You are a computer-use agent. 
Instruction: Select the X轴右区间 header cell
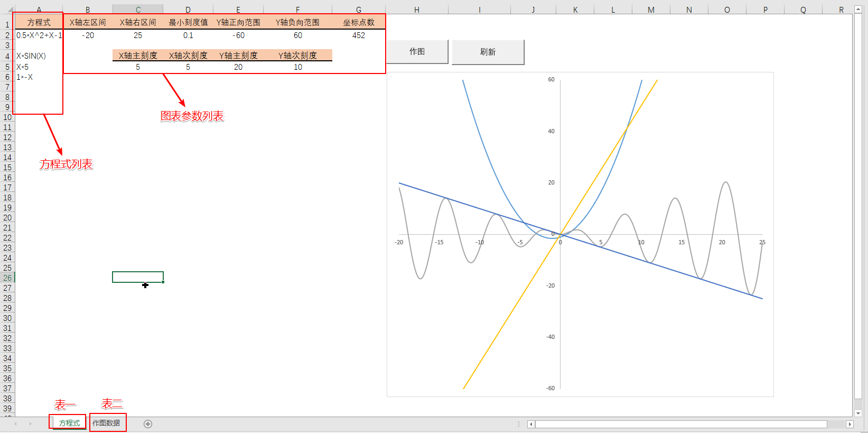tap(138, 22)
